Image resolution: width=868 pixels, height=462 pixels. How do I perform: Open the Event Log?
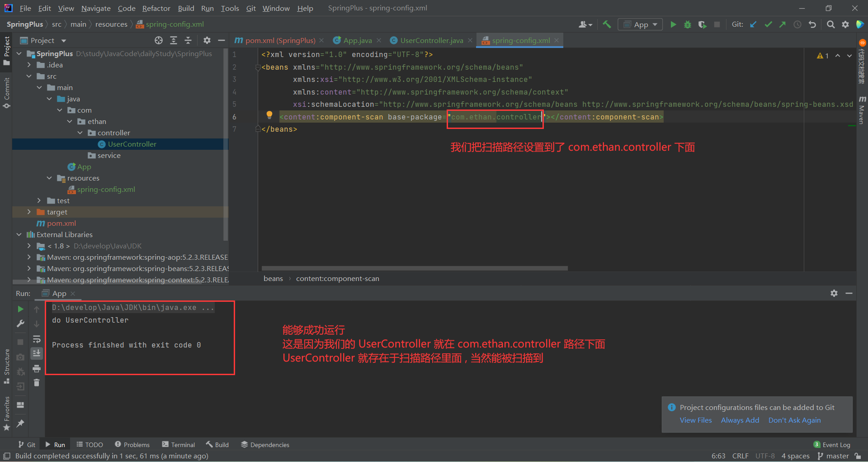(x=832, y=445)
